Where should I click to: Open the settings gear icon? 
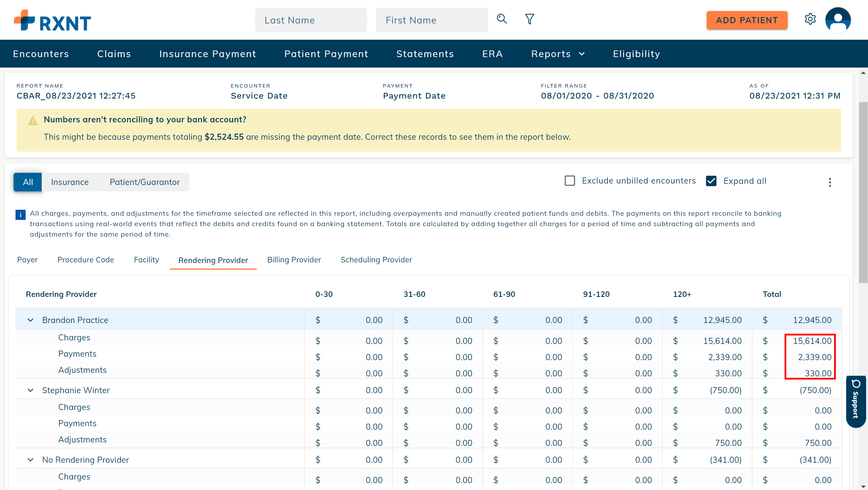pyautogui.click(x=810, y=19)
